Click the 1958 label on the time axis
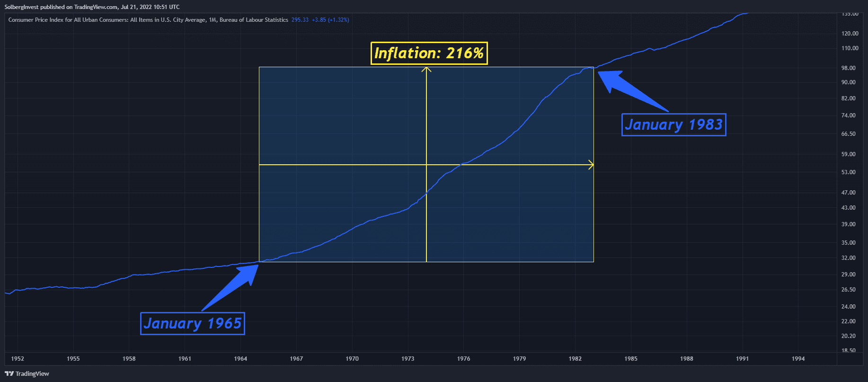This screenshot has width=868, height=382. click(129, 359)
